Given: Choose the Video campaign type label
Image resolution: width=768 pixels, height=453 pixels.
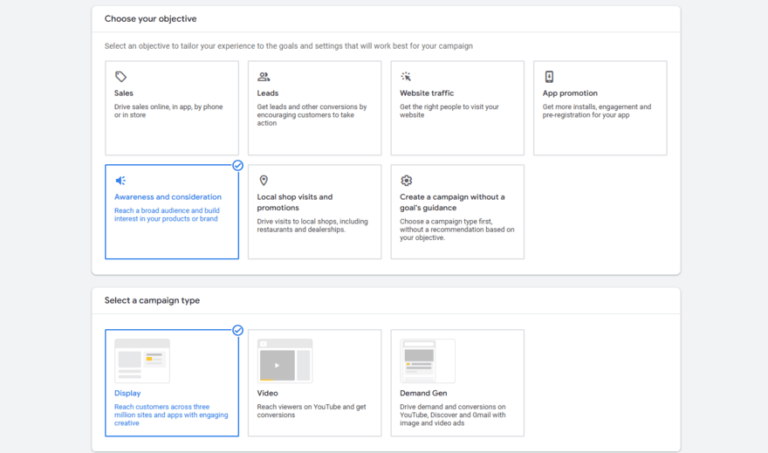Looking at the screenshot, I should 267,393.
